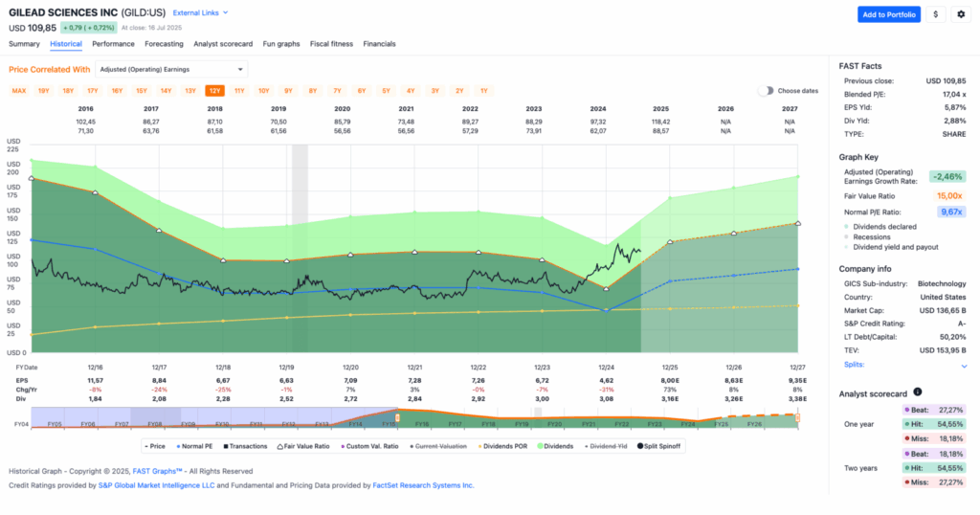Open the Fiscal fitness tab
Viewport: 980px width, 515px height.
(331, 44)
